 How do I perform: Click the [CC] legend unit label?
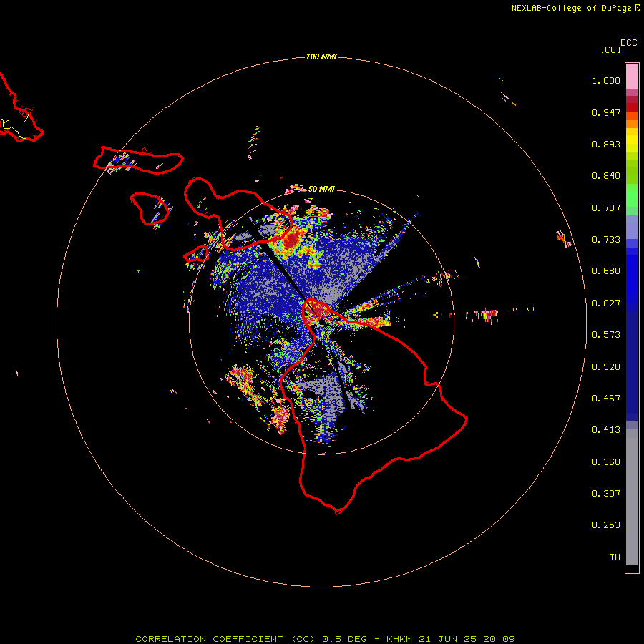610,49
